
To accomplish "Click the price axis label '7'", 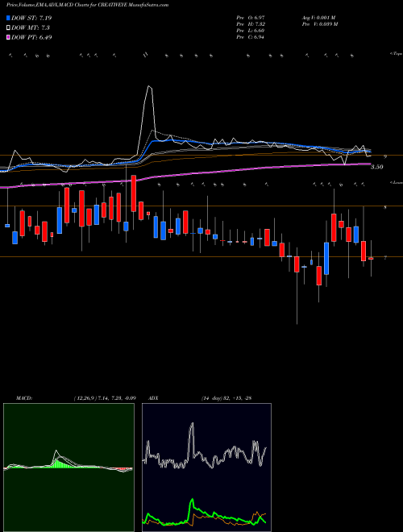I will (385, 258).
